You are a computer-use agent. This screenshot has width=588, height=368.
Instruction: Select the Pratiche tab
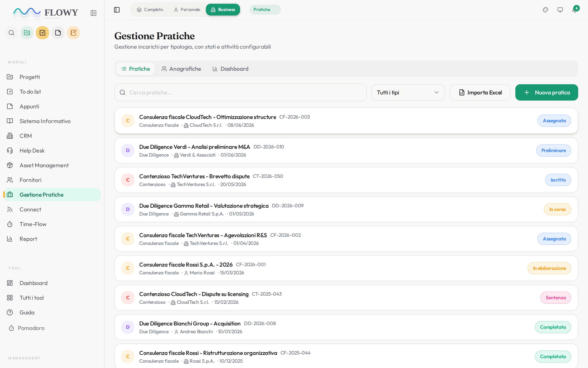(x=135, y=69)
